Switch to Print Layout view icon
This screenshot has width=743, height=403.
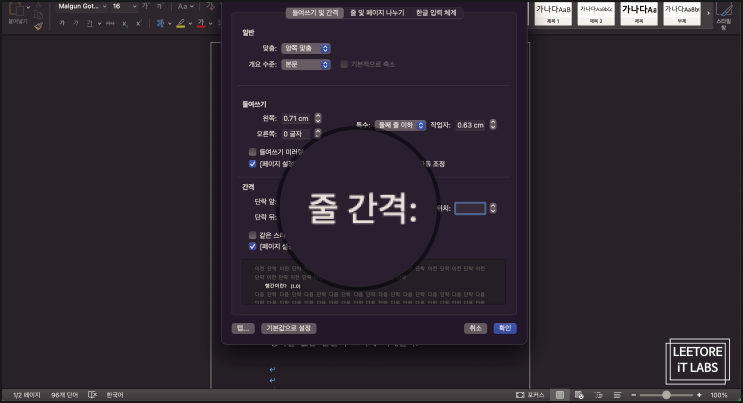560,395
